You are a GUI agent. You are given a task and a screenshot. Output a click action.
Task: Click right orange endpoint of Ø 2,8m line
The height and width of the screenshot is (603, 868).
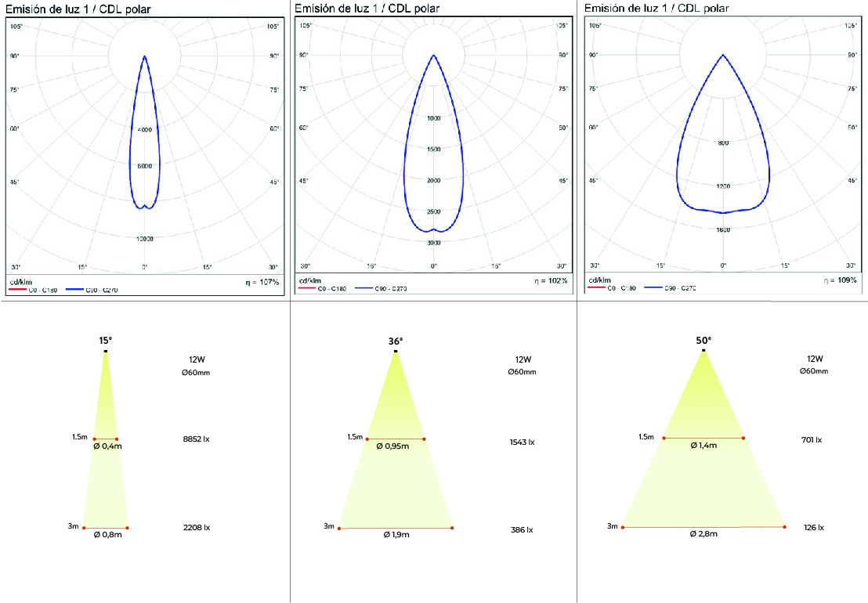tap(785, 527)
